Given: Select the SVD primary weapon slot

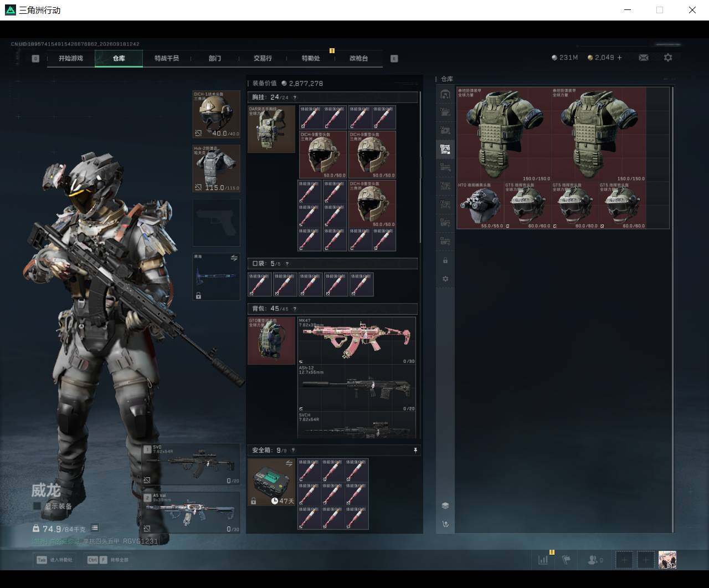Looking at the screenshot, I should [191, 464].
